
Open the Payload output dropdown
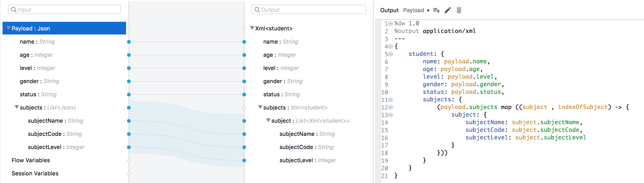pos(416,10)
